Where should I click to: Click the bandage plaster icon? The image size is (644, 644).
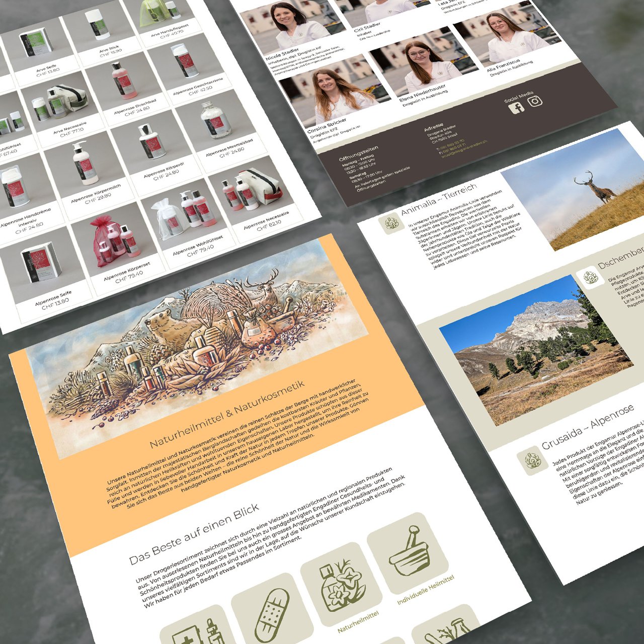coord(272,615)
